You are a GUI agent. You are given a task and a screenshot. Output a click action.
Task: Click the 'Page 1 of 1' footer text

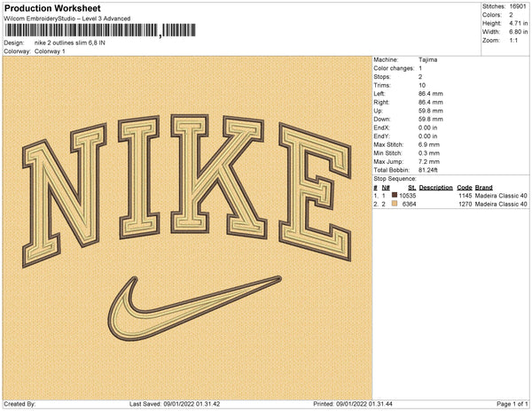[512, 404]
